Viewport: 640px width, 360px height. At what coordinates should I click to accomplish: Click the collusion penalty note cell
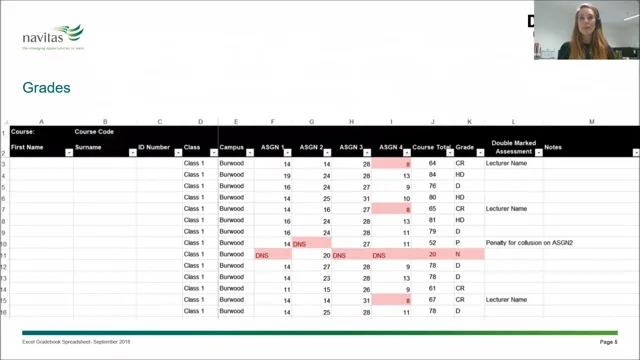pyautogui.click(x=529, y=243)
